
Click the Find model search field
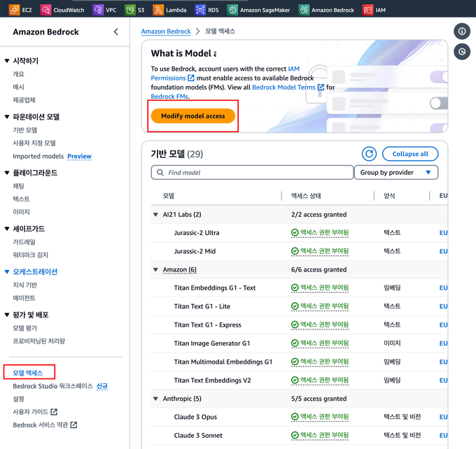252,172
